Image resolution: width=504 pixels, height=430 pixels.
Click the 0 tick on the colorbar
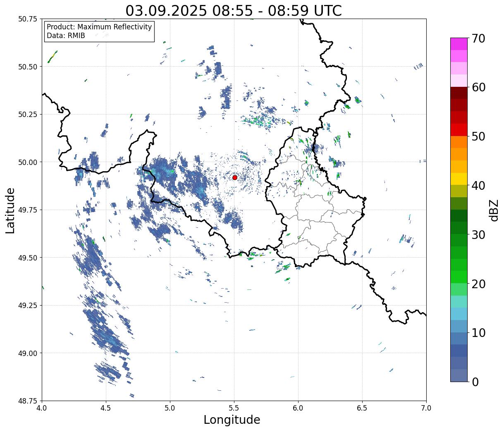coord(475,382)
